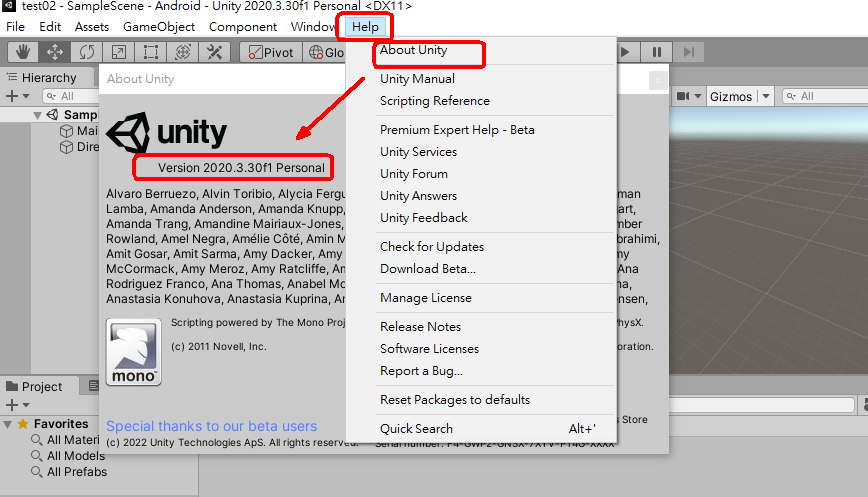
Task: Toggle the Global handle rotation
Action: point(325,52)
